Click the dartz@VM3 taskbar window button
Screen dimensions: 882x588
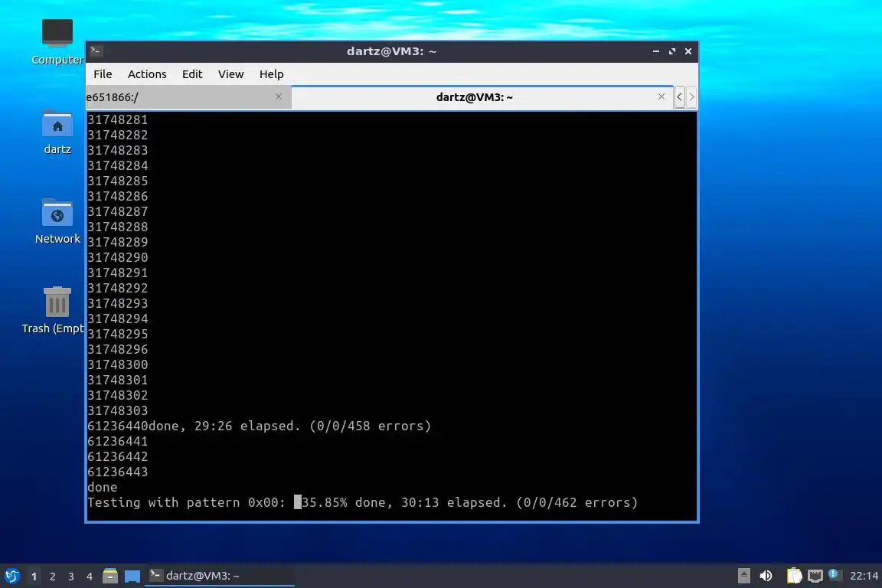point(220,576)
